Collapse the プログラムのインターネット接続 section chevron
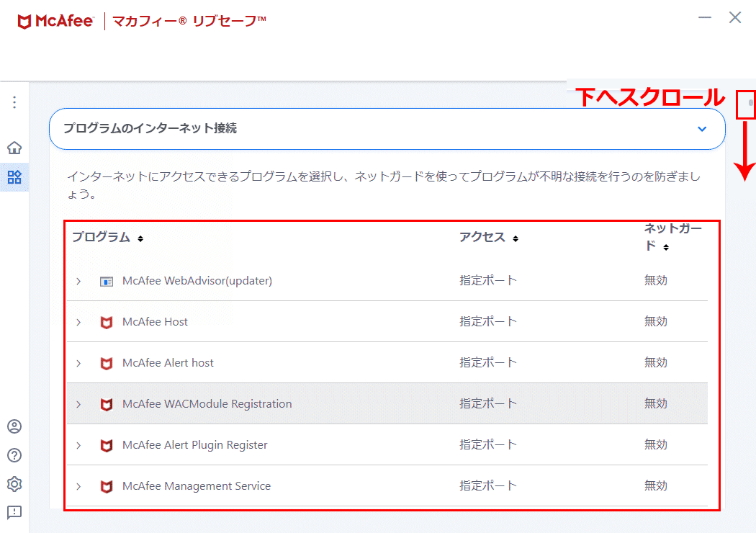 pyautogui.click(x=702, y=129)
